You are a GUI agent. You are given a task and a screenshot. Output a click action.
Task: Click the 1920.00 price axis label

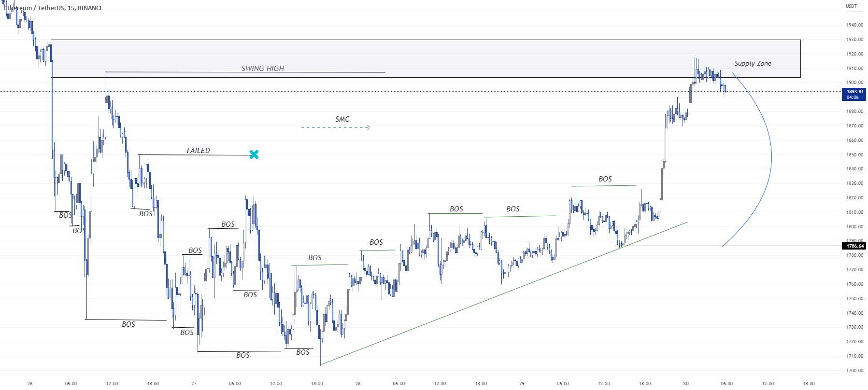(x=854, y=54)
